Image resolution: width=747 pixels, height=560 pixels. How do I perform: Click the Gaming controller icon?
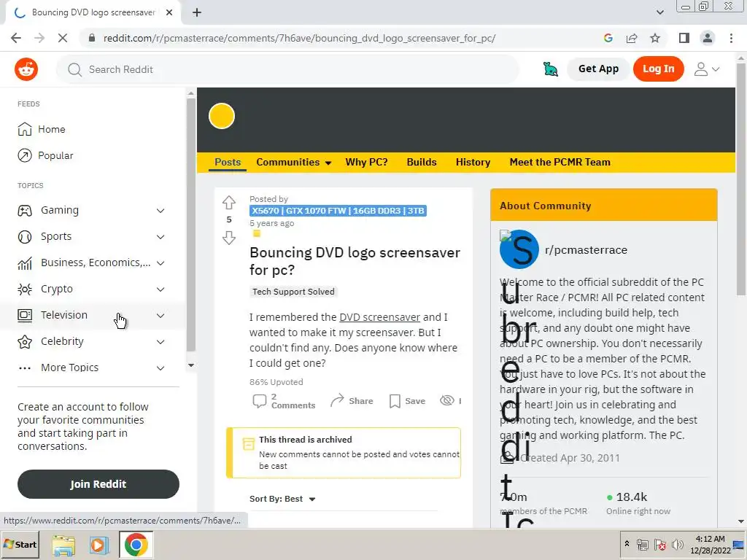(25, 211)
